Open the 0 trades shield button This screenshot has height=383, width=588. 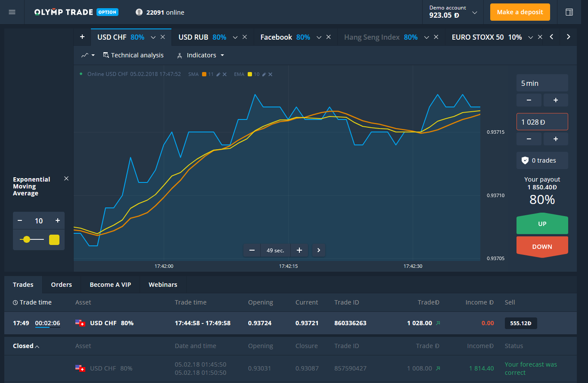pyautogui.click(x=542, y=160)
